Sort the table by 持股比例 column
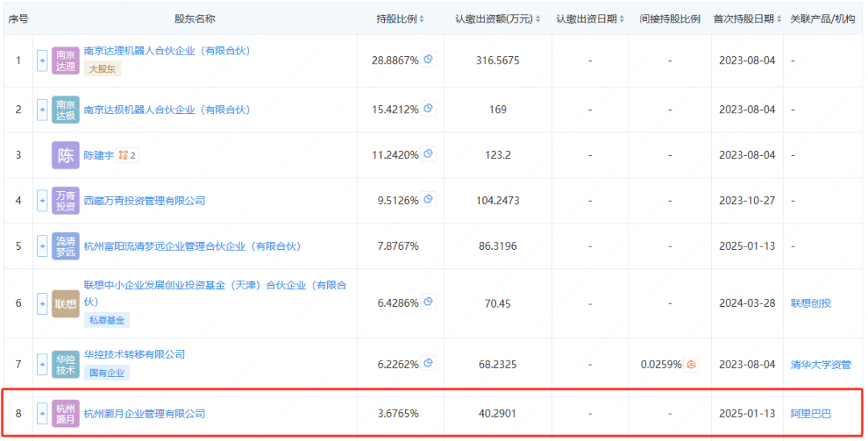 point(401,18)
